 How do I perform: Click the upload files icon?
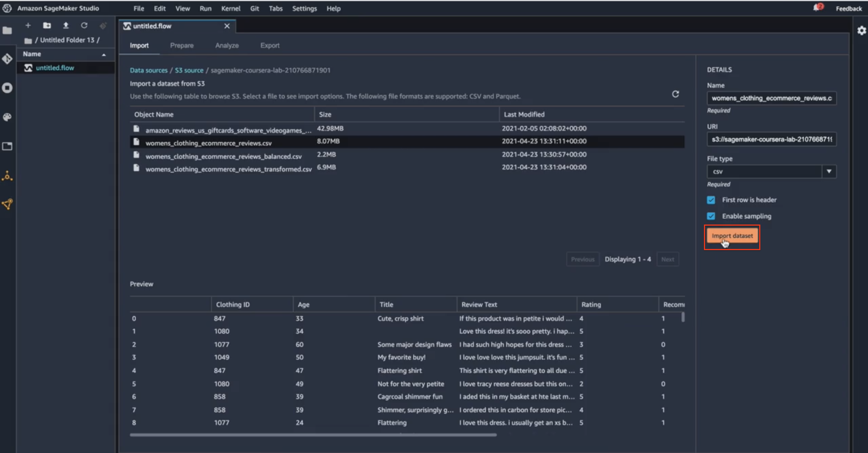[66, 25]
